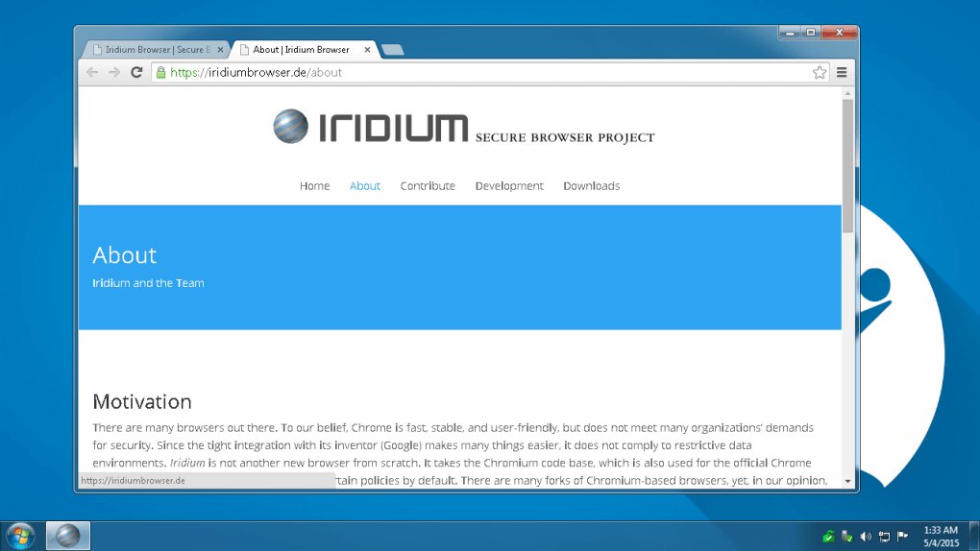Close the 'Iridium Browser | Secure' tab
980x551 pixels.
[x=220, y=49]
